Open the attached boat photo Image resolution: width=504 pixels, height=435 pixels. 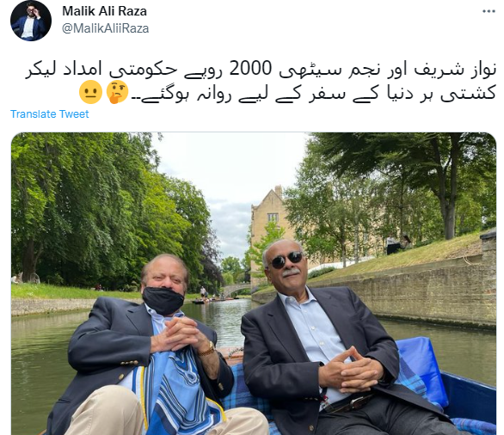tap(254, 284)
